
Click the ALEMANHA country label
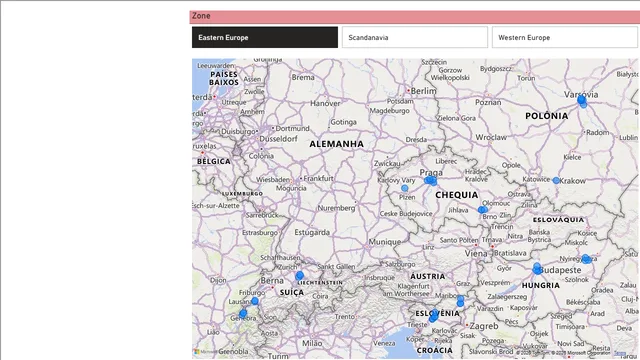click(x=336, y=144)
